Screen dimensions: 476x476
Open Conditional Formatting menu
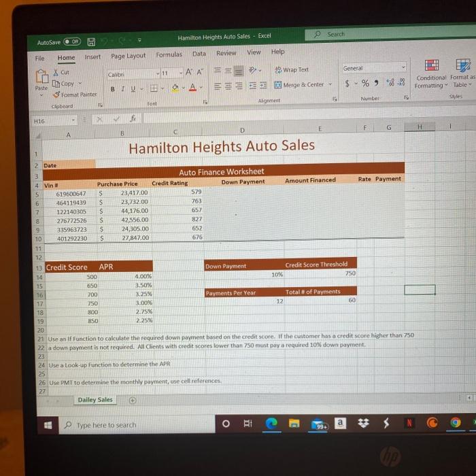pos(431,74)
